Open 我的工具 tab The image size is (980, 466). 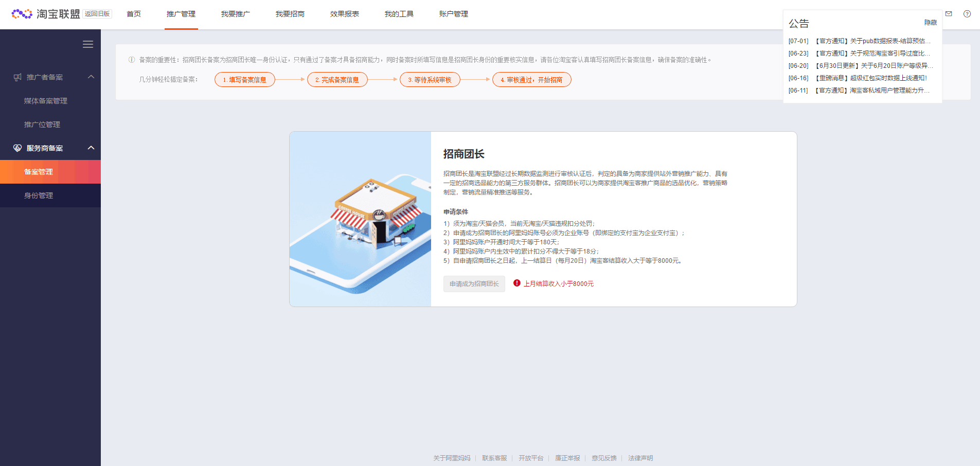tap(399, 14)
